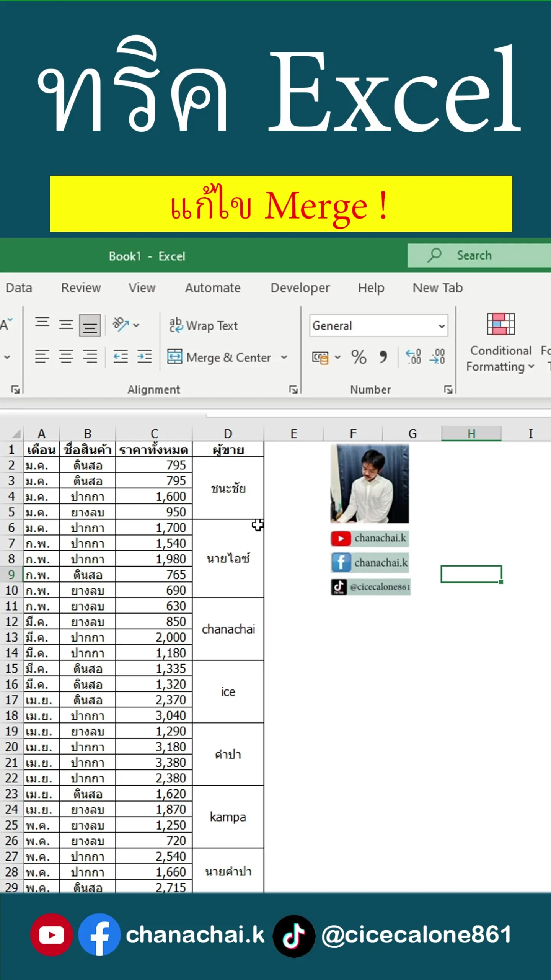Select column D header
This screenshot has width=551, height=980.
pos(228,434)
